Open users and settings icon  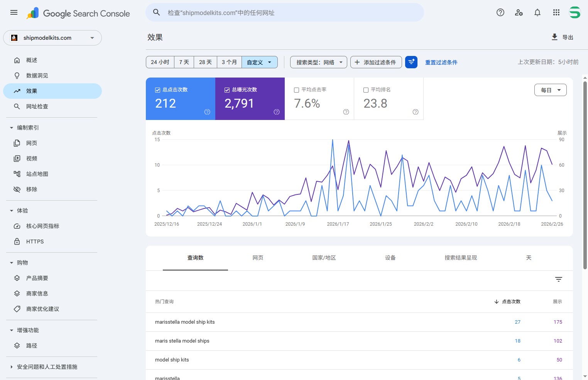point(519,12)
